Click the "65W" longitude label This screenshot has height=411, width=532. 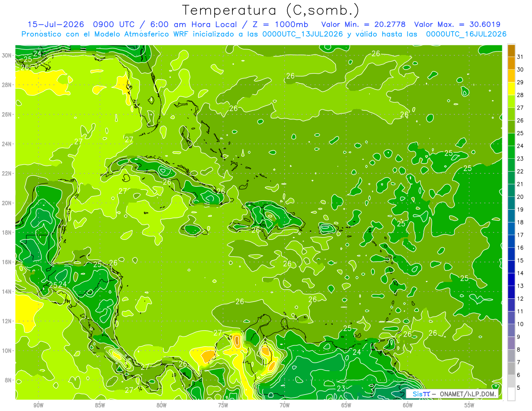[x=346, y=405]
